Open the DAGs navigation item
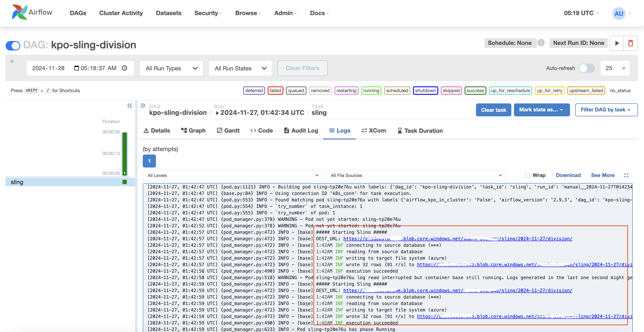 click(x=78, y=13)
